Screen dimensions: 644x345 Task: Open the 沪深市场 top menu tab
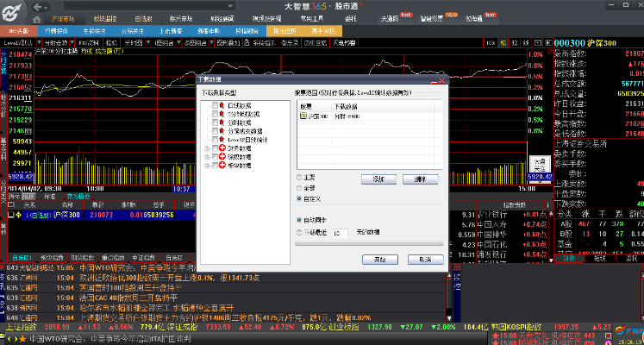click(x=61, y=17)
